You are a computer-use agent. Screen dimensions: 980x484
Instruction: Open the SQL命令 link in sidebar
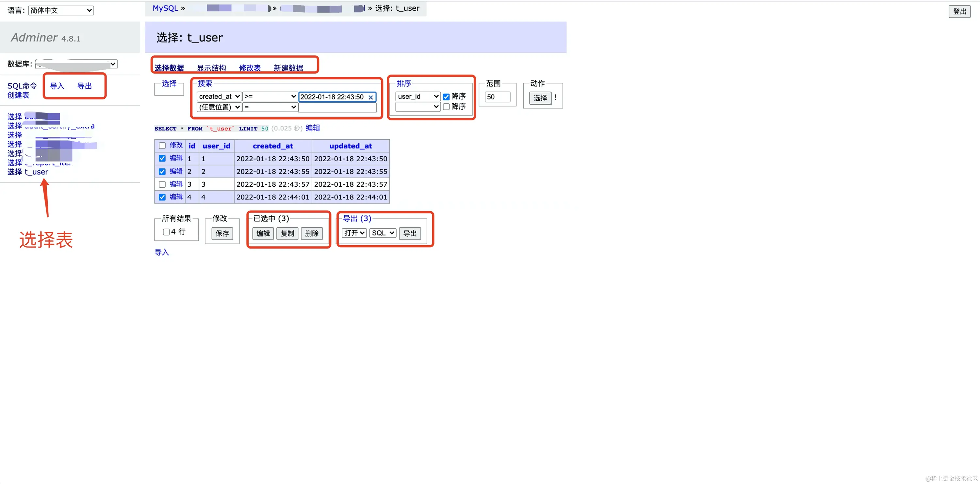point(22,86)
